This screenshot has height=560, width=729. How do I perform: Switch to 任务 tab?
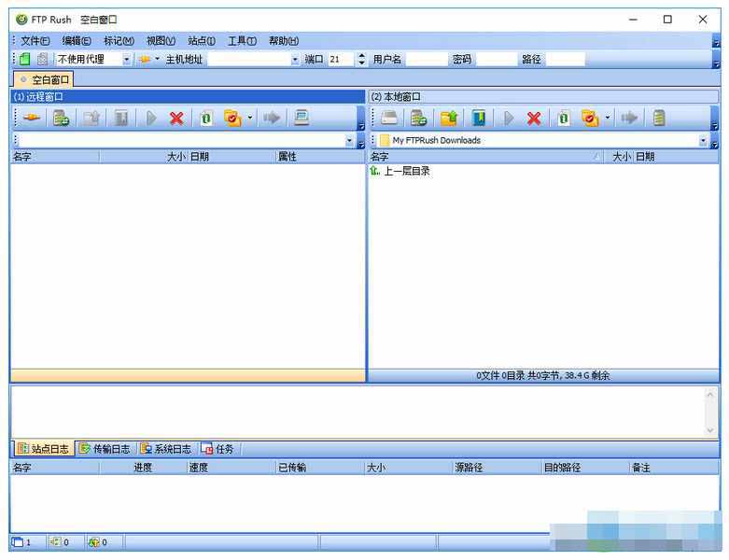coord(217,448)
